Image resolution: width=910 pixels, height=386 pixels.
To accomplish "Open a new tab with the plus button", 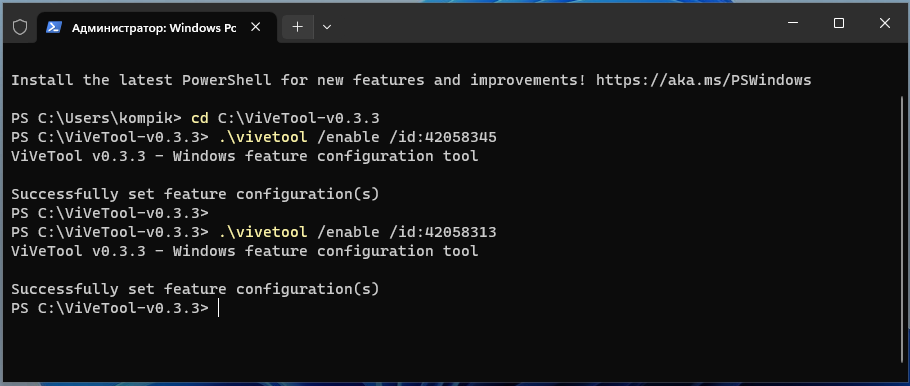I will pyautogui.click(x=297, y=27).
